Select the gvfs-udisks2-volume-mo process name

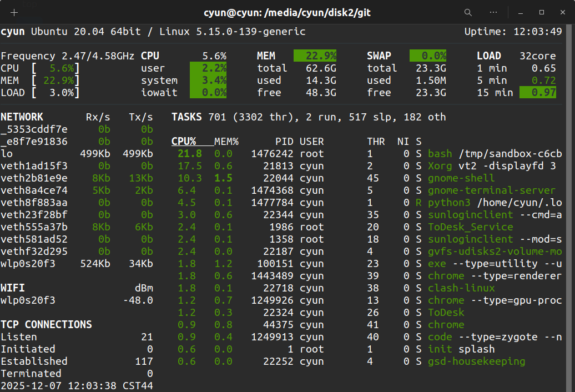(x=495, y=252)
